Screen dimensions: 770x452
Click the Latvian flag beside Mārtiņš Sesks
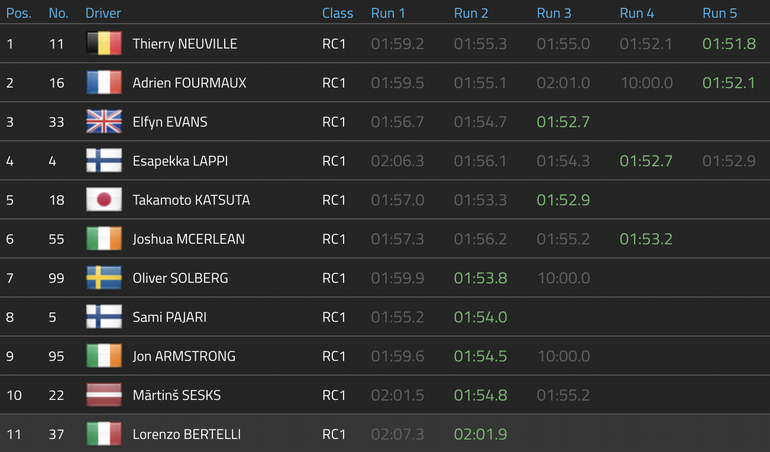(104, 395)
